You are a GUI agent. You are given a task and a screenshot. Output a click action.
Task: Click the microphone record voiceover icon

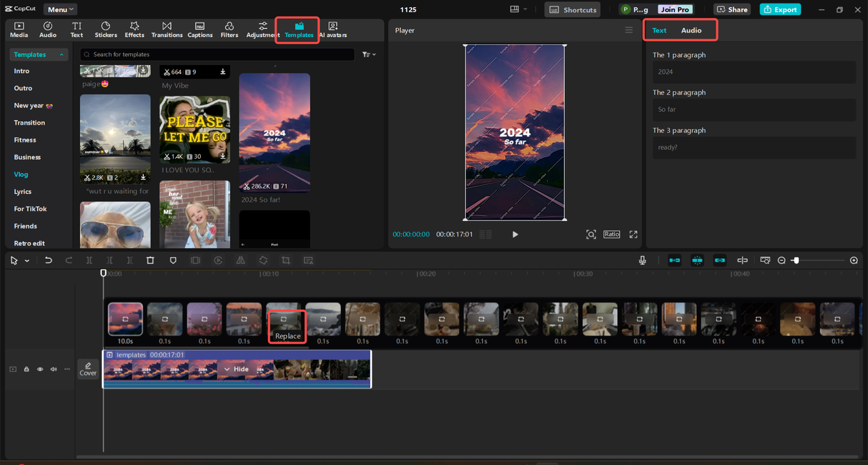click(642, 260)
